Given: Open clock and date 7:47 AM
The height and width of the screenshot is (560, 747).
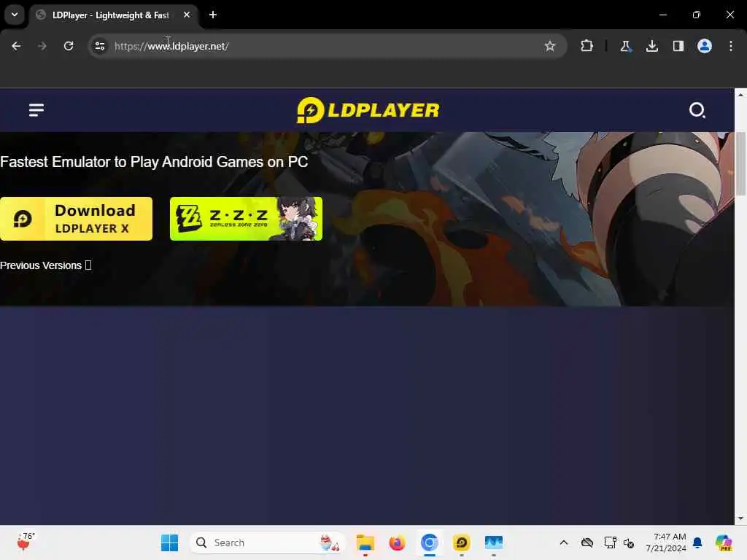Looking at the screenshot, I should 665,542.
